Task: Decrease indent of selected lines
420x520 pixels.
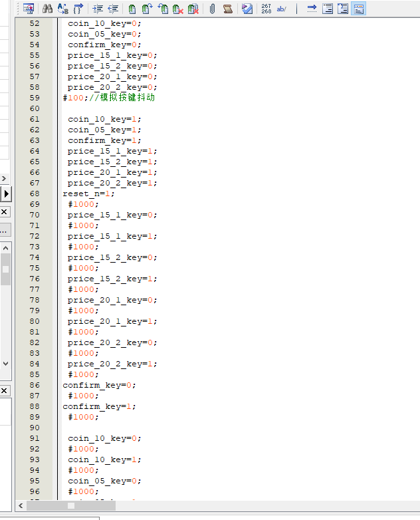Action: [x=113, y=9]
